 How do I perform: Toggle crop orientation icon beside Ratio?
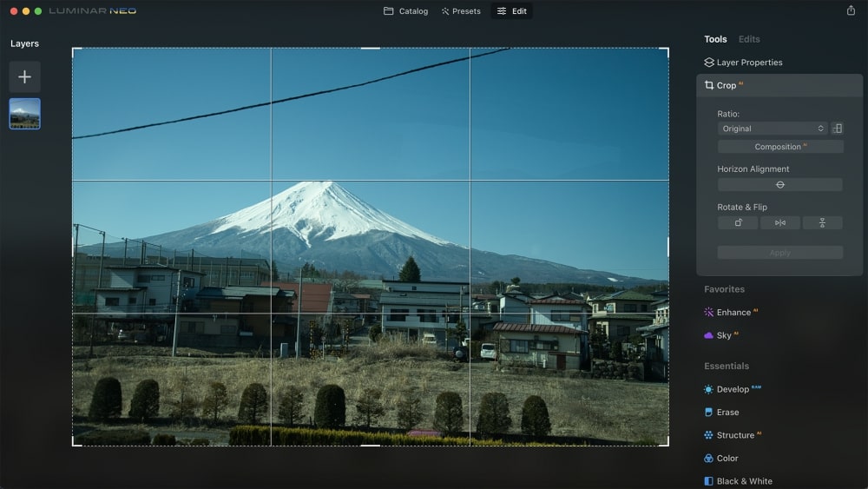837,129
